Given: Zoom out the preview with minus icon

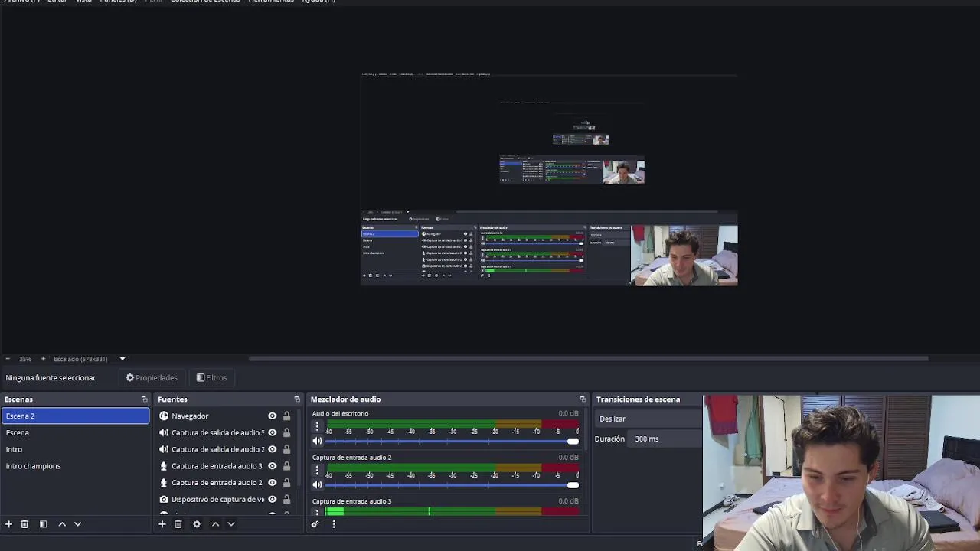Looking at the screenshot, I should click(8, 359).
